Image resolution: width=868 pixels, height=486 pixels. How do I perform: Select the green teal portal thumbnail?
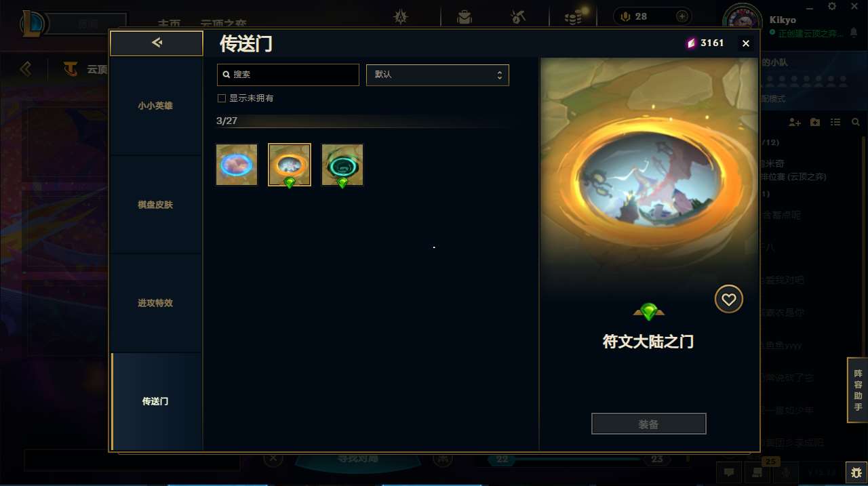(342, 164)
